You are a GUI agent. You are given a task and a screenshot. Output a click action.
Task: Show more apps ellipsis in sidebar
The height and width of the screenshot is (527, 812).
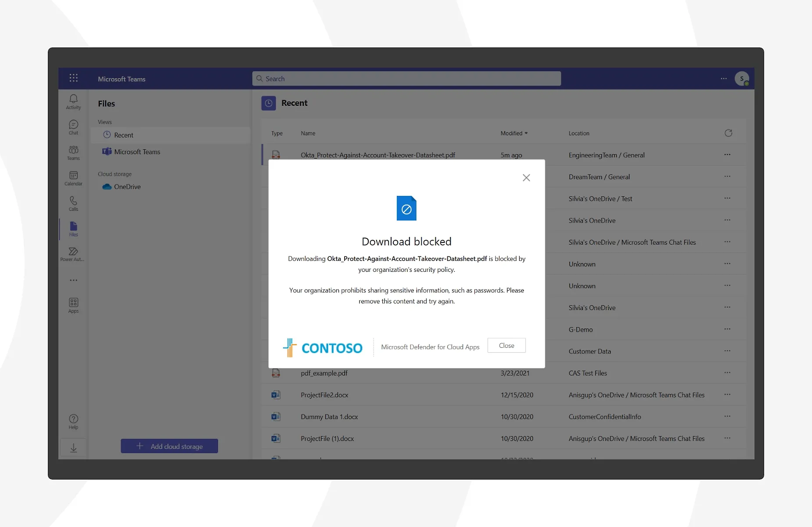pos(73,280)
